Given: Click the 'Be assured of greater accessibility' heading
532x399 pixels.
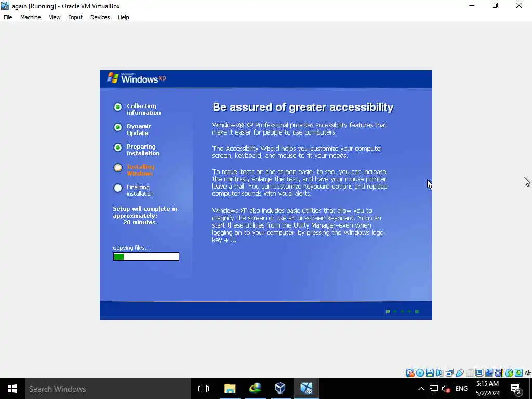Looking at the screenshot, I should [x=303, y=107].
